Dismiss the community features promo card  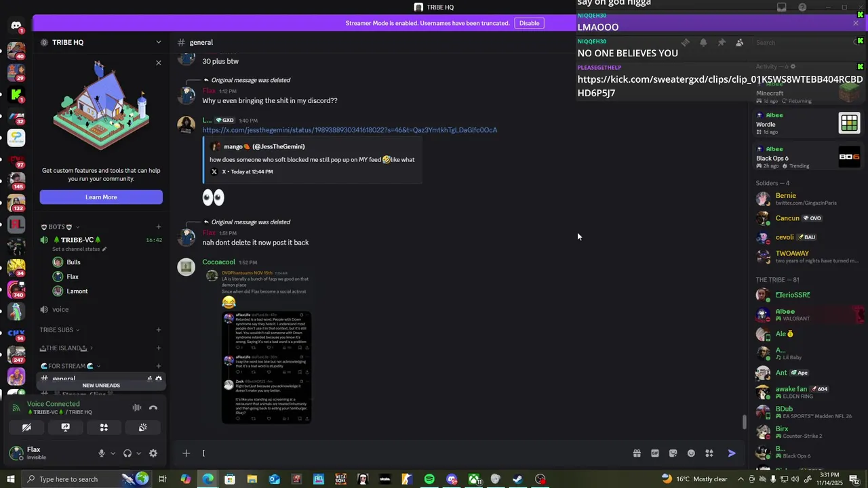159,63
